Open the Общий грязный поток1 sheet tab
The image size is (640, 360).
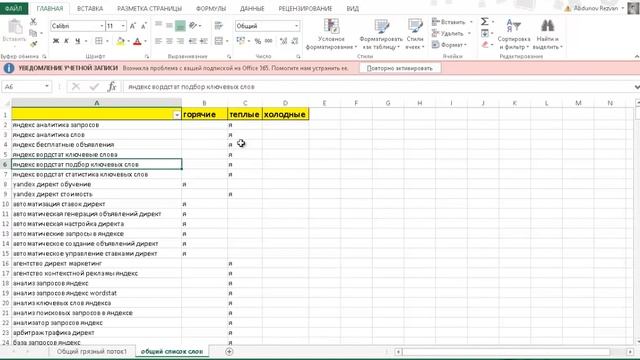pos(92,351)
